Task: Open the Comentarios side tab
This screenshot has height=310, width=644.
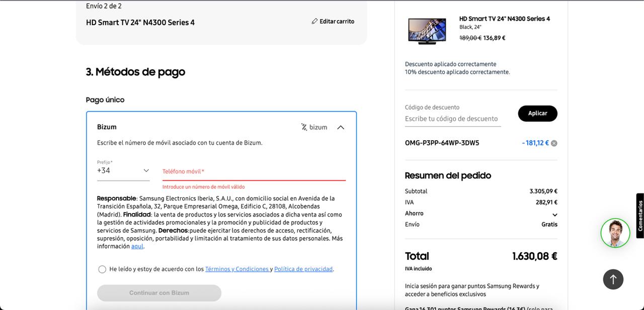Action: click(x=640, y=216)
